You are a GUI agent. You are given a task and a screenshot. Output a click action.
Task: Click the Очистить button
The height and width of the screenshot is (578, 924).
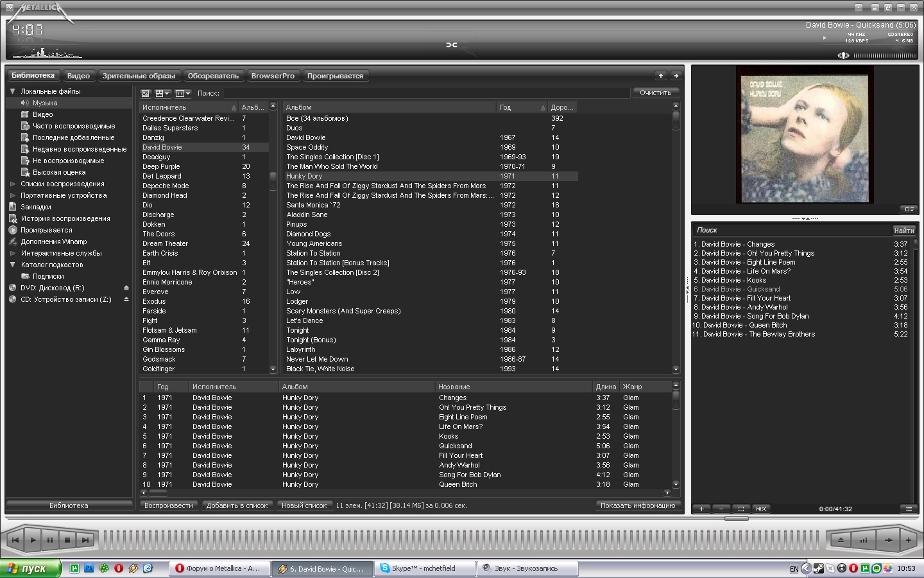point(655,92)
